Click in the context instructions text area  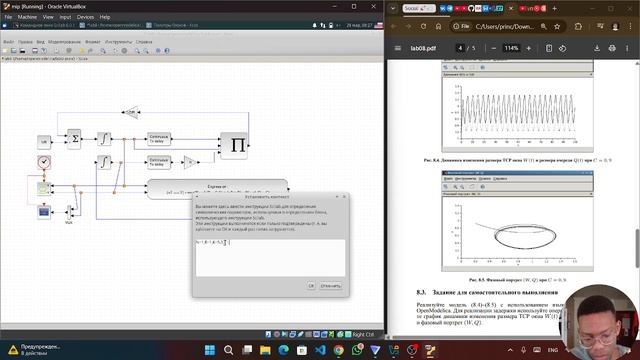270,258
